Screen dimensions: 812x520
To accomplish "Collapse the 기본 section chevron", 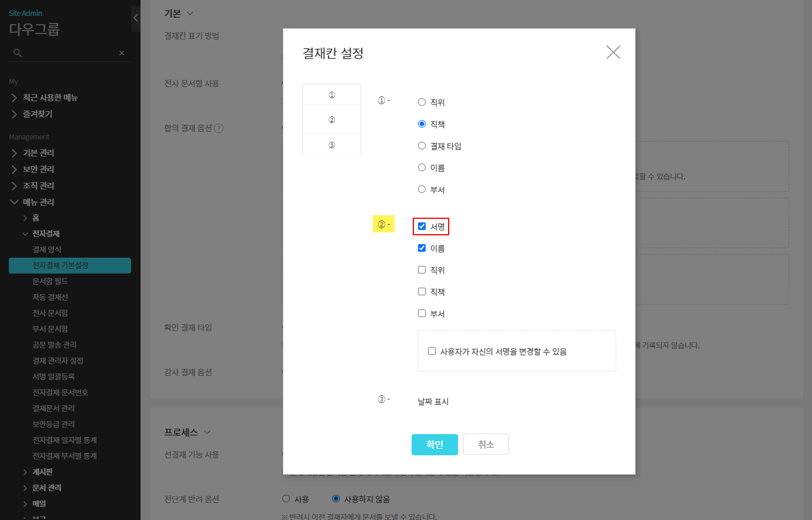I will [190, 14].
